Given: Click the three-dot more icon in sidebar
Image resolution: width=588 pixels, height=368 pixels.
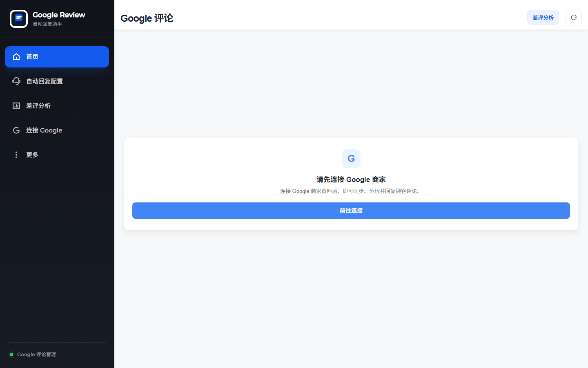Looking at the screenshot, I should pos(16,155).
